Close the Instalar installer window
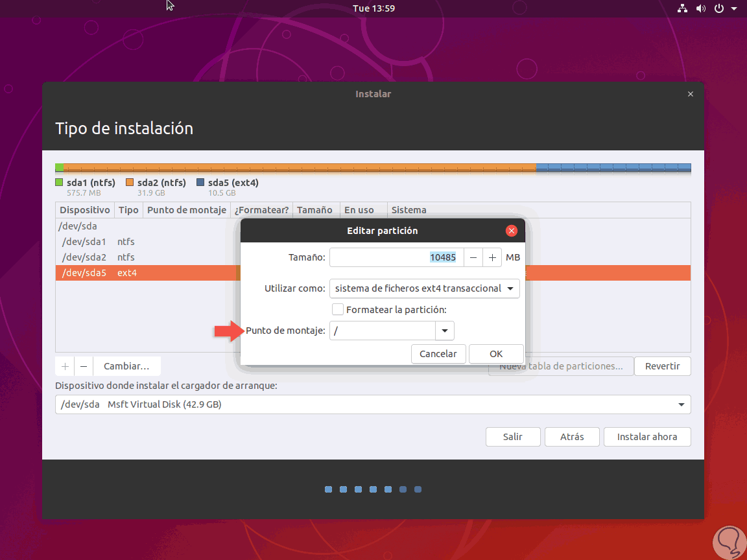The height and width of the screenshot is (560, 747). click(691, 94)
